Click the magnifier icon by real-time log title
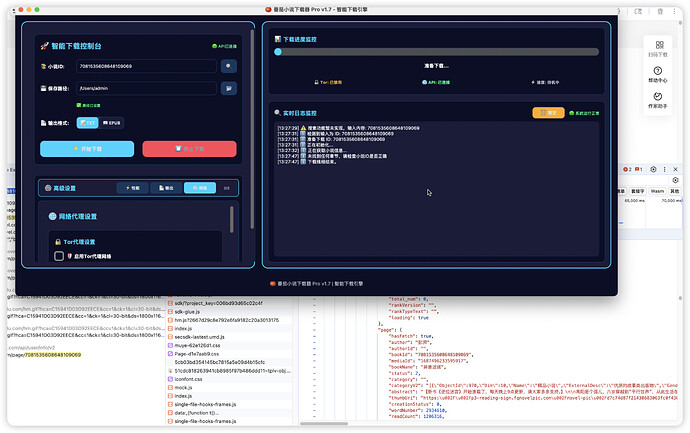This screenshot has height=433, width=690. tap(277, 113)
